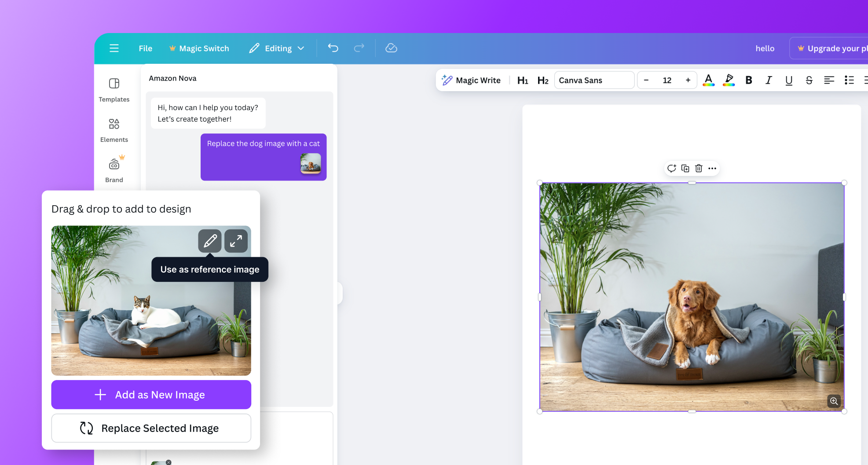868x465 pixels.
Task: Open the hamburger main menu
Action: [114, 48]
